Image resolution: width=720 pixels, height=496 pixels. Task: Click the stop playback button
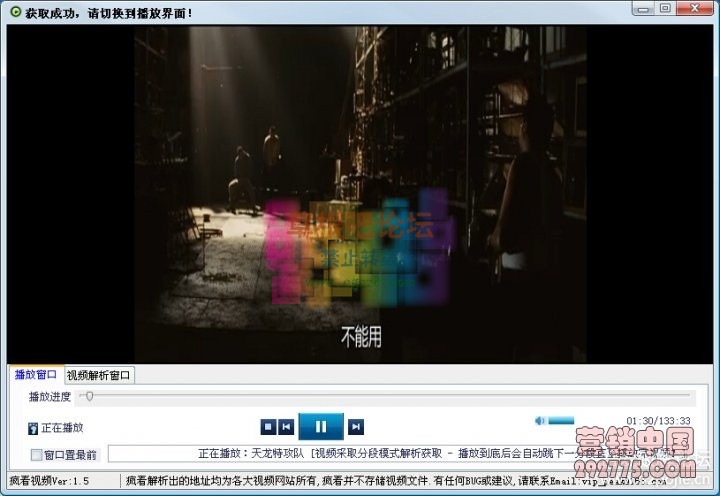(268, 427)
